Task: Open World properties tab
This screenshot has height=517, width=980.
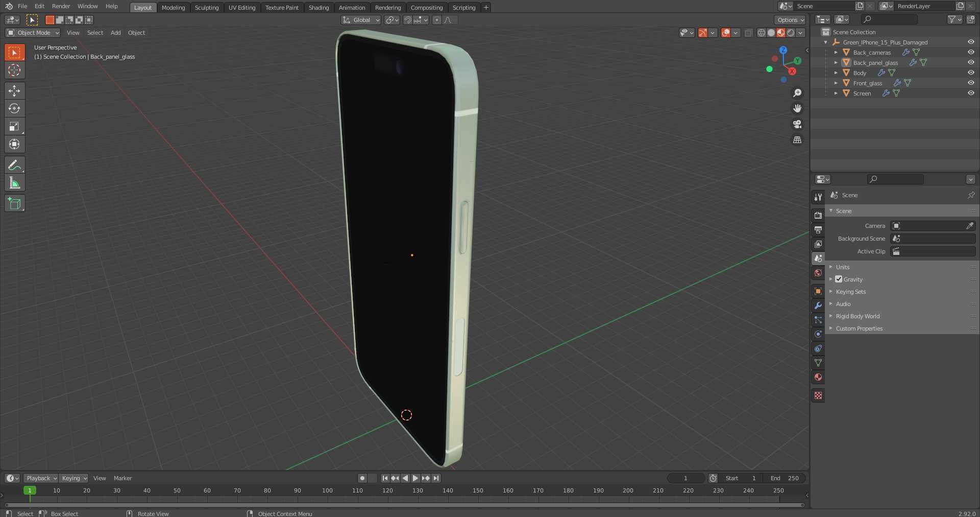Action: pos(818,273)
